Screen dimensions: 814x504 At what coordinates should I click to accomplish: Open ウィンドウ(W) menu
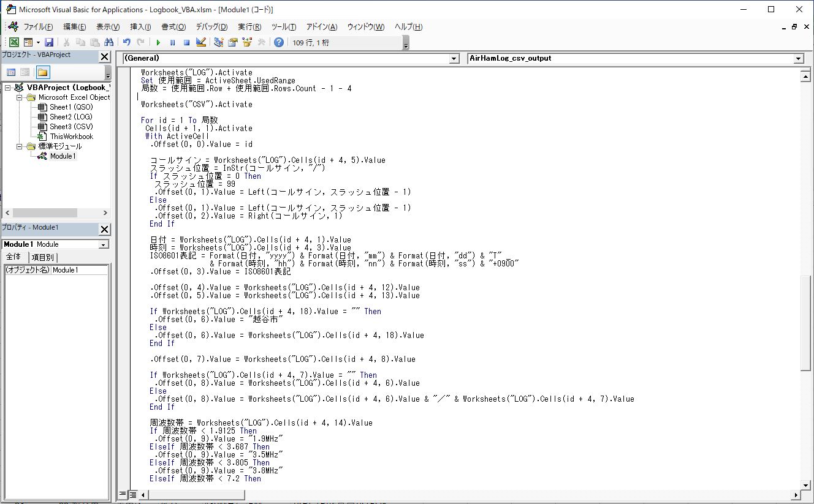(366, 27)
